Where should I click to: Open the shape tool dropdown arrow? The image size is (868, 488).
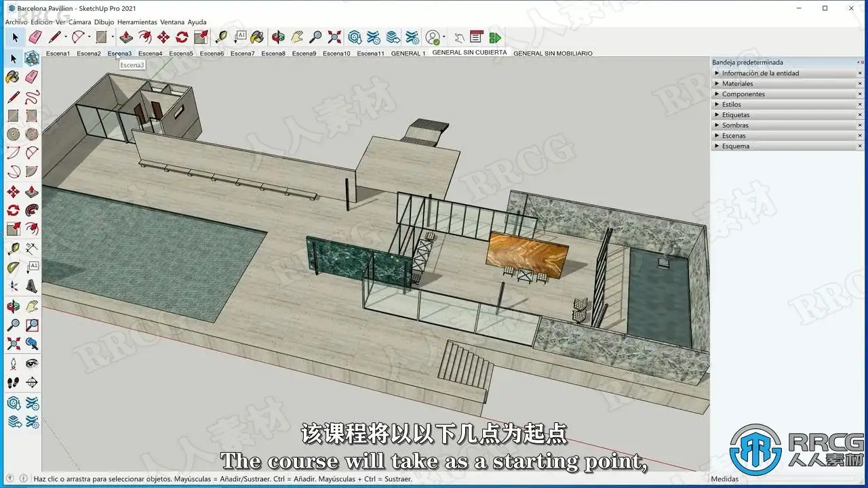click(x=112, y=37)
